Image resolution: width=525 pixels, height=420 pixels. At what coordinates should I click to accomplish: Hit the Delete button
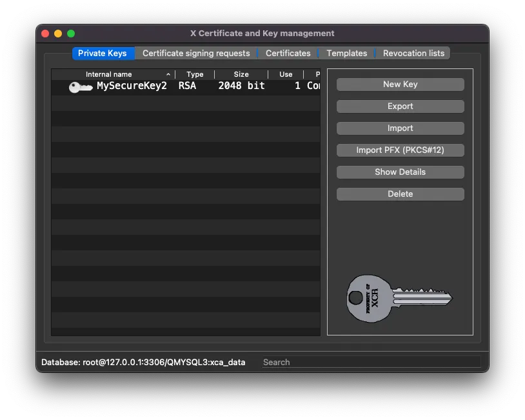400,194
